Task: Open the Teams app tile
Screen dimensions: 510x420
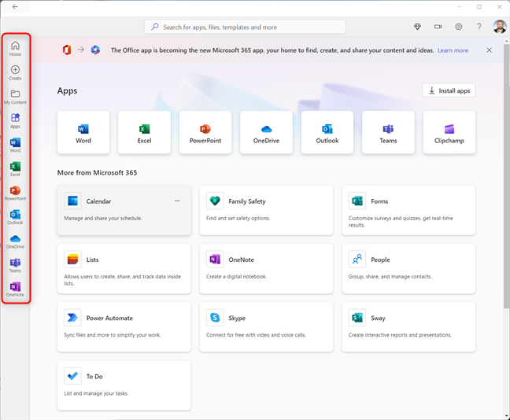Action: [388, 132]
